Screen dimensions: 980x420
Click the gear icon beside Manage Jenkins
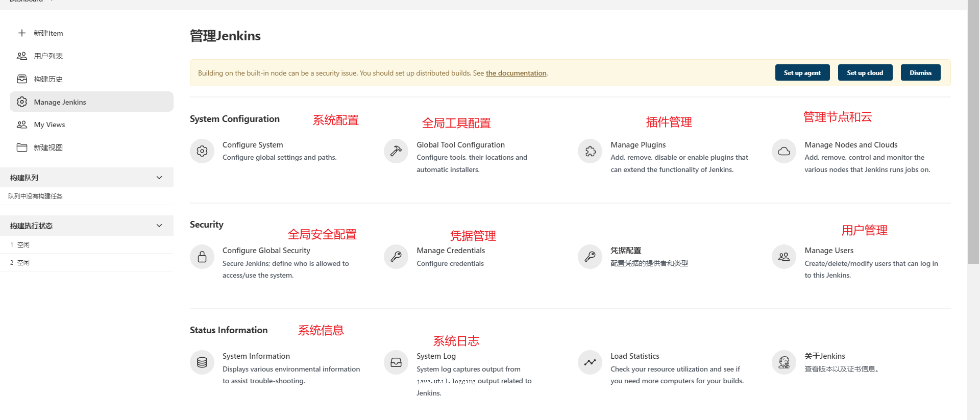(22, 102)
